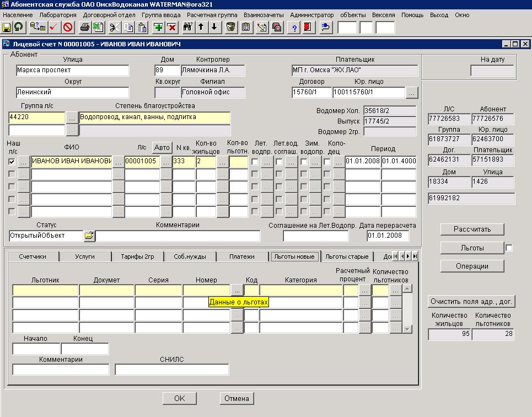Open the Расчетная группа menu
This screenshot has width=532, height=417.
tap(212, 15)
